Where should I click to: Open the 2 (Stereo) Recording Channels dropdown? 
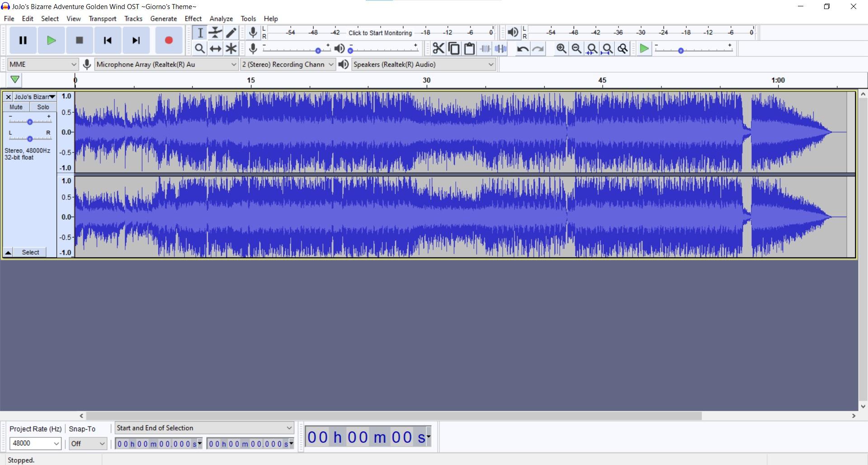tap(288, 64)
